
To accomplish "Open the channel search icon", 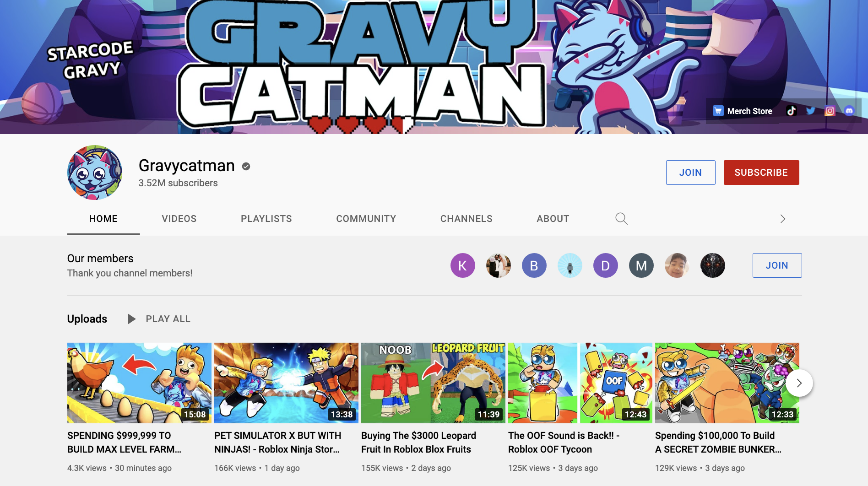I will pos(621,218).
